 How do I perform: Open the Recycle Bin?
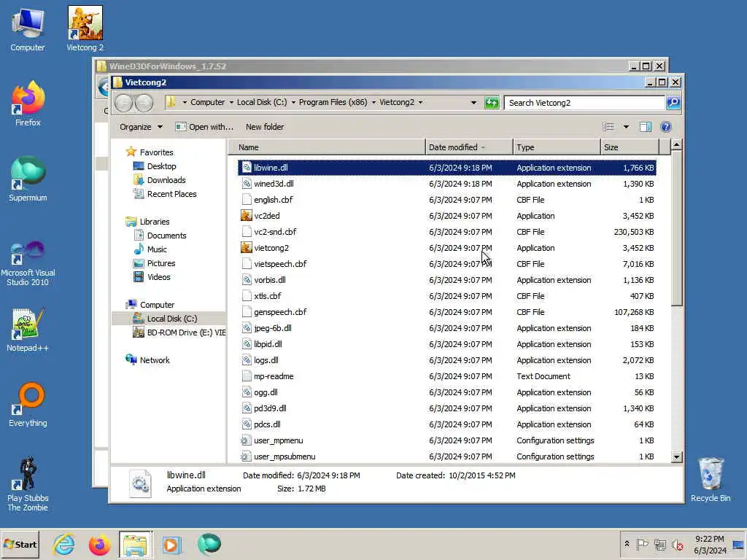pyautogui.click(x=711, y=480)
